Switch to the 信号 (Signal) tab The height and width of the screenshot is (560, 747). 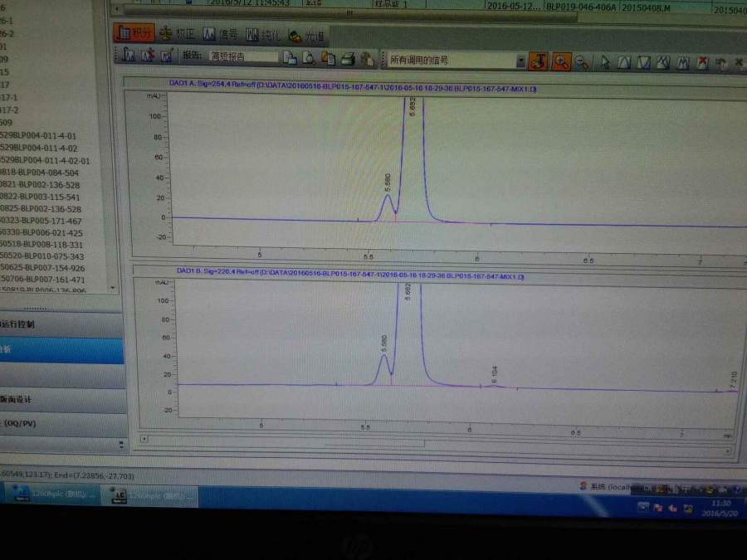pos(220,34)
